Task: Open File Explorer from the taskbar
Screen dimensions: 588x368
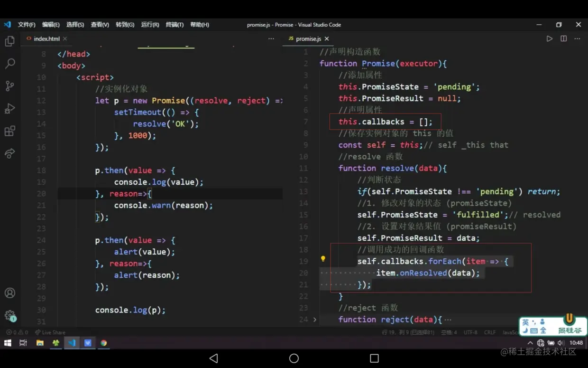Action: coord(40,343)
